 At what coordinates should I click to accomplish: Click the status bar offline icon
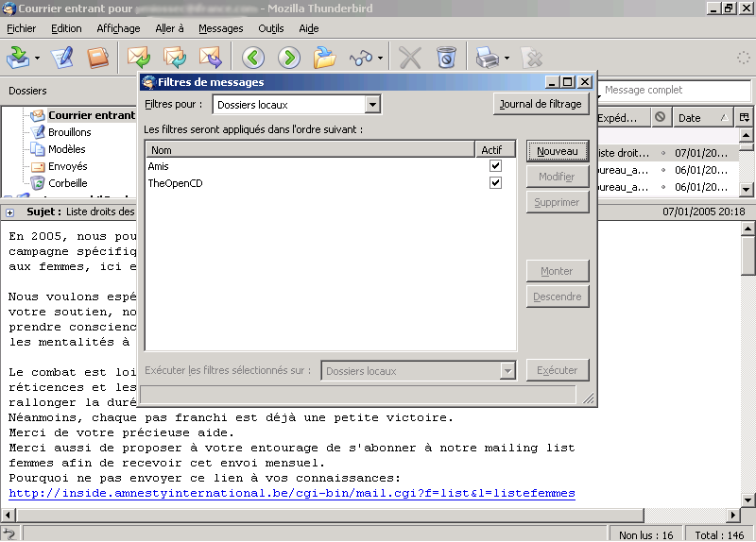coord(10,534)
